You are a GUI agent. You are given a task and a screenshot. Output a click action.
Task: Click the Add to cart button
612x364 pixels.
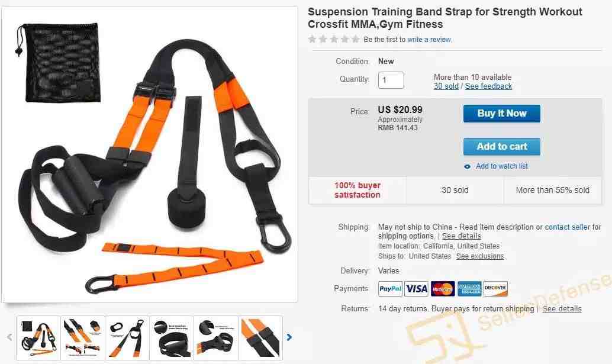point(501,147)
